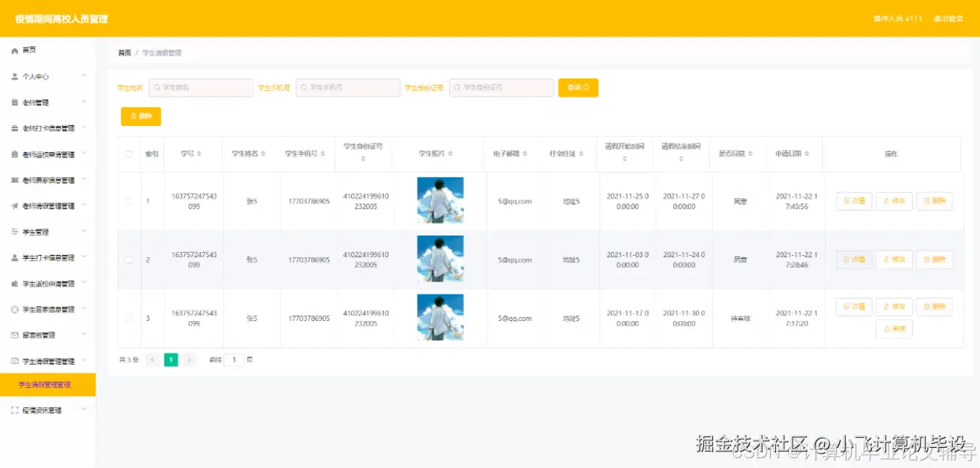Click the 学生居家信息管理 sidebar icon
The width and height of the screenshot is (980, 468).
point(14,309)
